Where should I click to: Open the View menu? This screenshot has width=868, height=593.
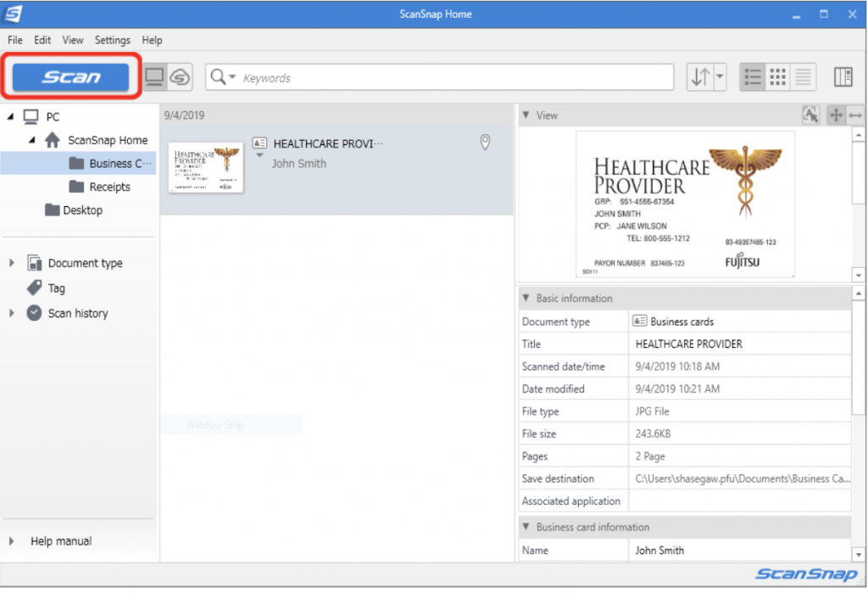pos(73,40)
